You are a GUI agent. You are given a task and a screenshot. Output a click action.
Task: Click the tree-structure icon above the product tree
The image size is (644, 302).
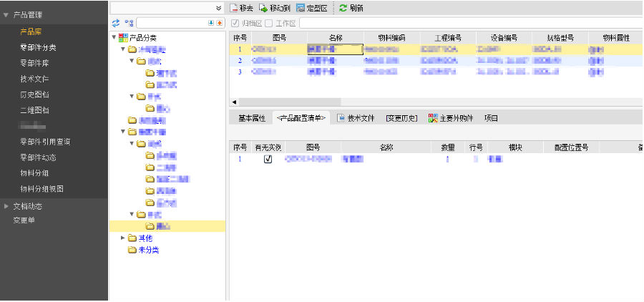(129, 23)
